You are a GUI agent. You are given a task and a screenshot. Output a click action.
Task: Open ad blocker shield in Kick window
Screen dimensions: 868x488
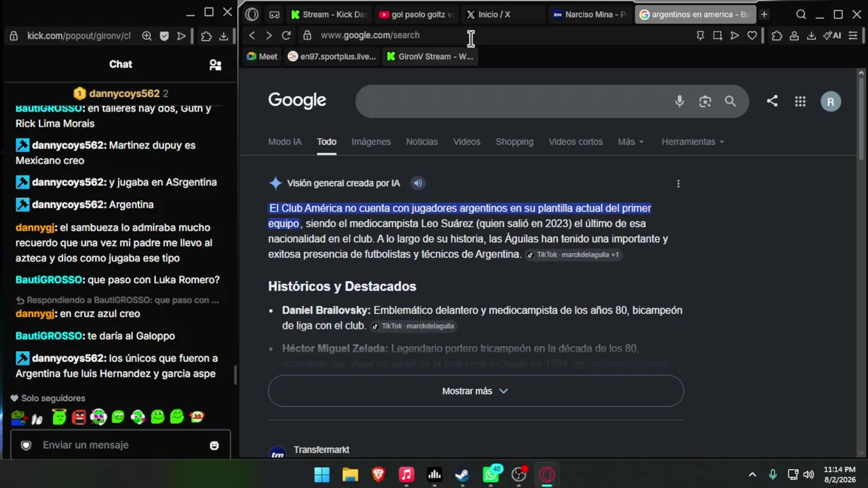click(164, 36)
